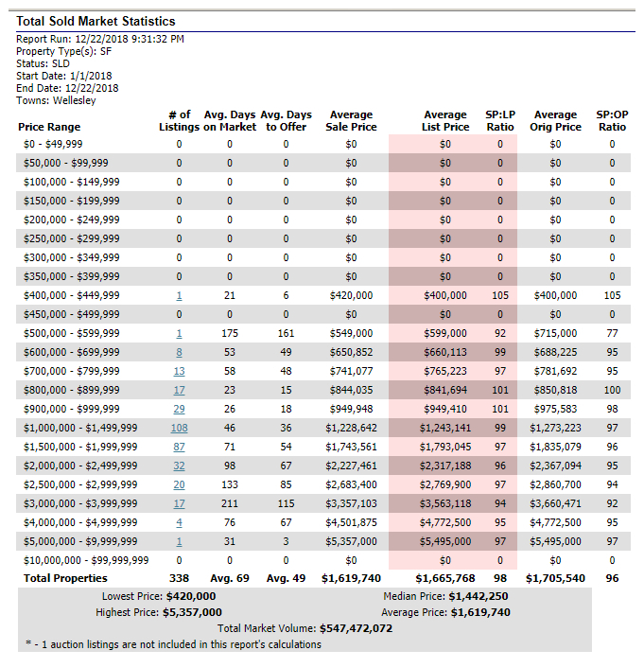644x668 pixels.
Task: Click the Total Properties row label
Action: tap(65, 578)
